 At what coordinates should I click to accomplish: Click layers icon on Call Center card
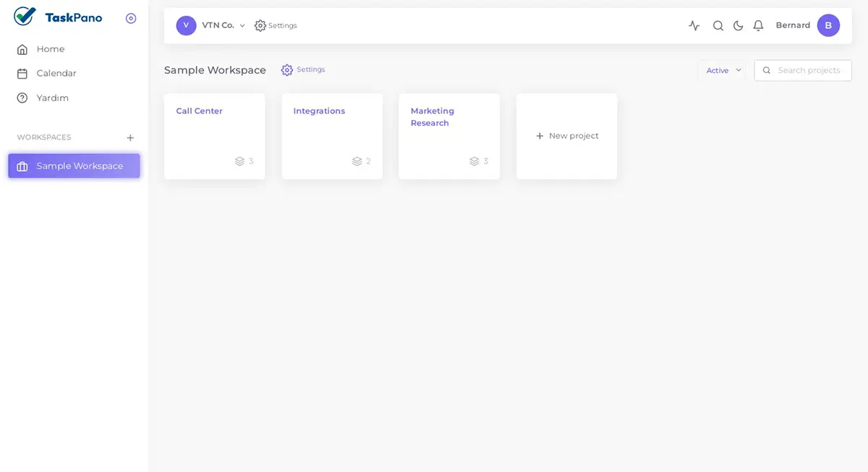coord(239,161)
